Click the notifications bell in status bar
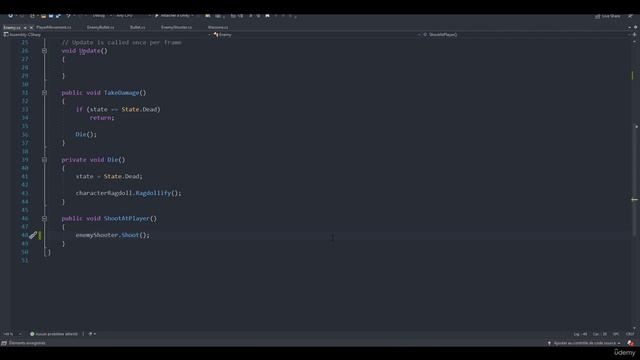This screenshot has width=640, height=360. point(631,343)
